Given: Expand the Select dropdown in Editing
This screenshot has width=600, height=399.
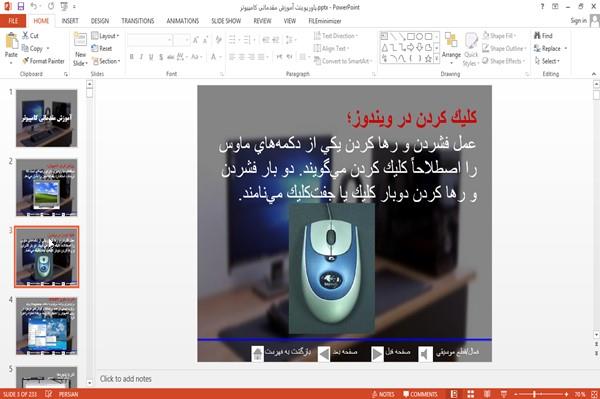Looking at the screenshot, I should click(548, 61).
